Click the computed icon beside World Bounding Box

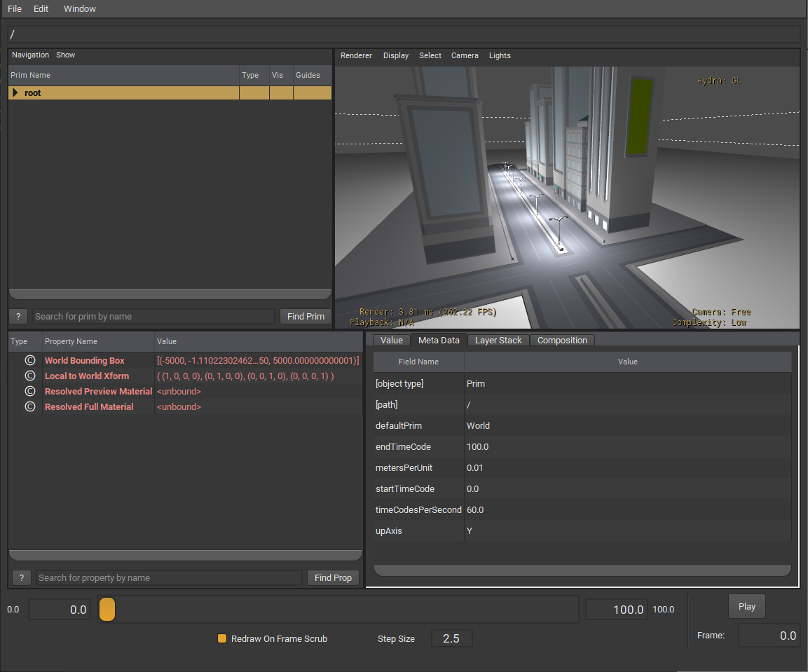[x=30, y=360]
